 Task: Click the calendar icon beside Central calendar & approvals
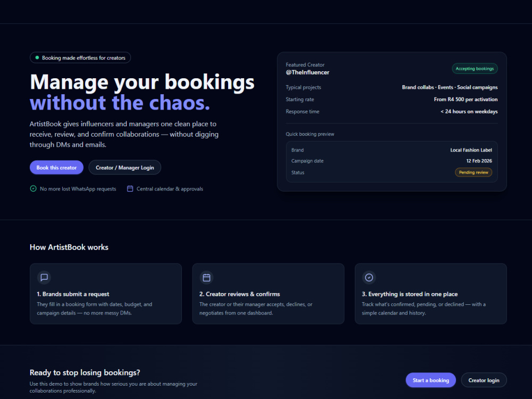pos(130,189)
